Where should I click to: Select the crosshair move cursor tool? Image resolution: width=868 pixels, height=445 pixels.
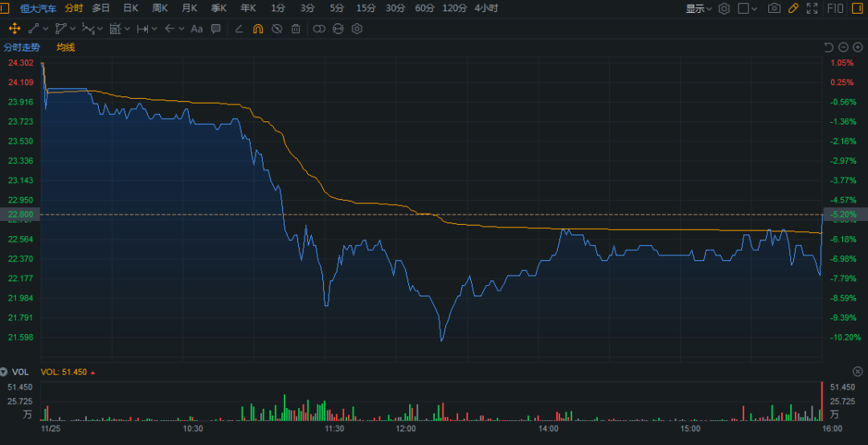click(14, 29)
